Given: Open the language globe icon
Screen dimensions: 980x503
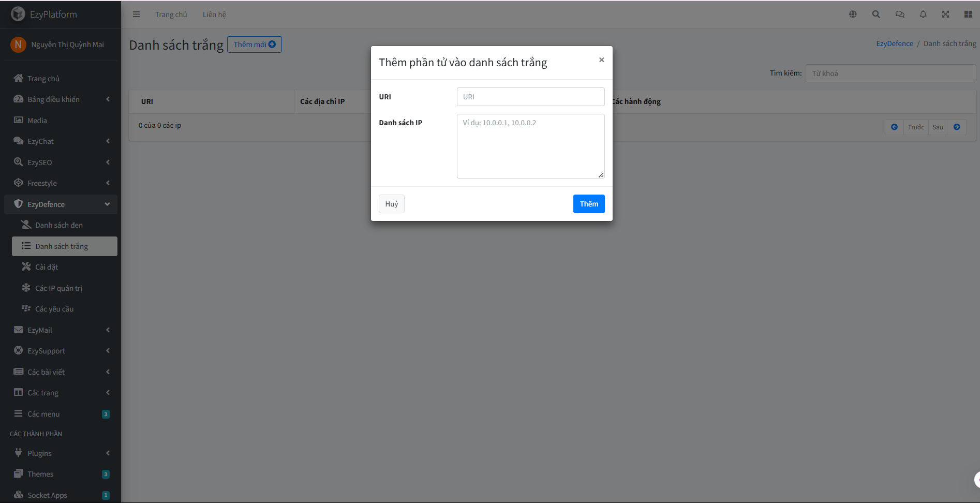Looking at the screenshot, I should [853, 14].
